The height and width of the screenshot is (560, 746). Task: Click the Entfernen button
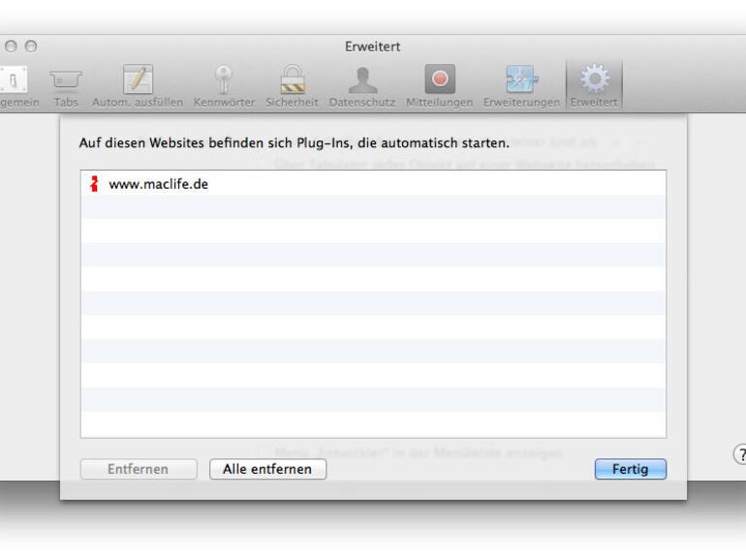[x=139, y=469]
